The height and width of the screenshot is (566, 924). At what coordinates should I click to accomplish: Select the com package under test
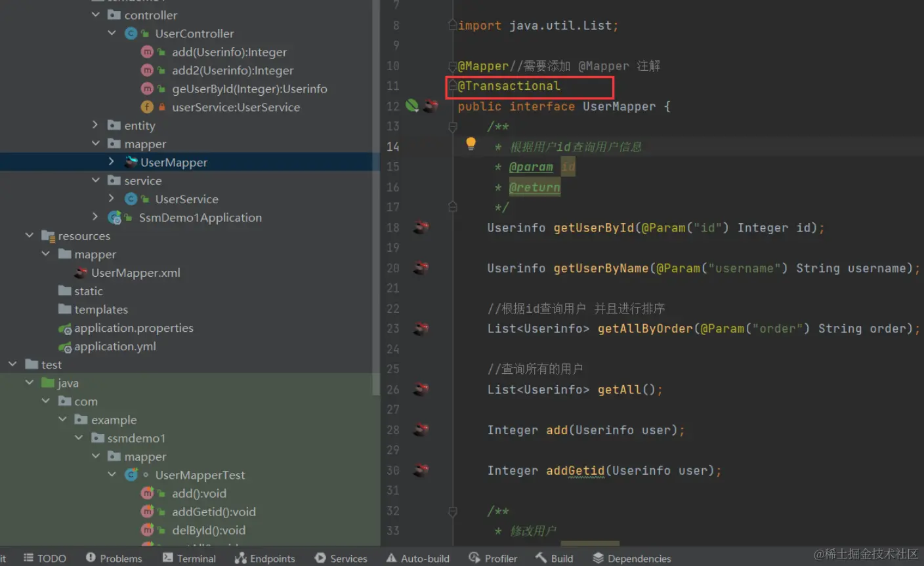(x=86, y=401)
